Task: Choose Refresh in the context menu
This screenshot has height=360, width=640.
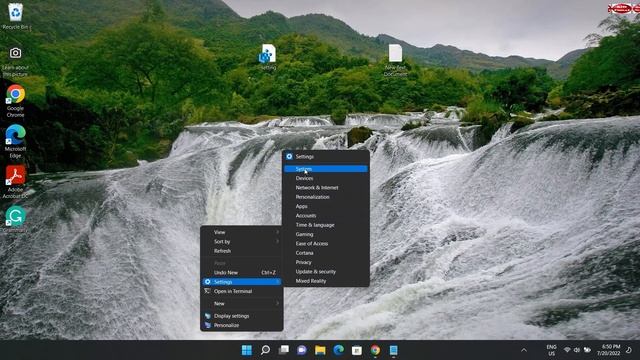Action: pos(242,251)
